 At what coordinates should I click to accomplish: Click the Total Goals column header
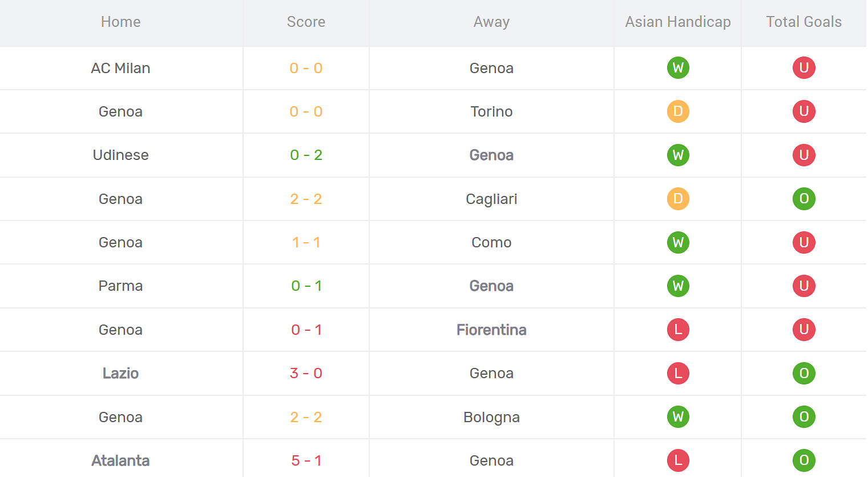pyautogui.click(x=804, y=22)
